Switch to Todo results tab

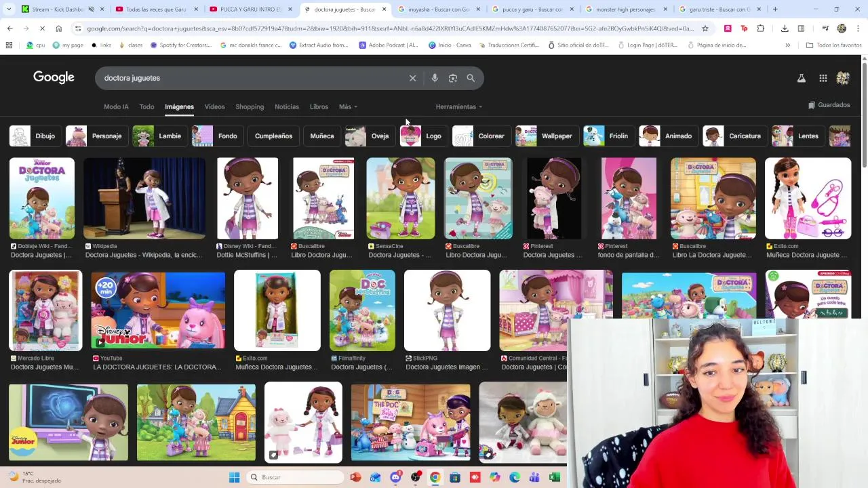pyautogui.click(x=146, y=106)
